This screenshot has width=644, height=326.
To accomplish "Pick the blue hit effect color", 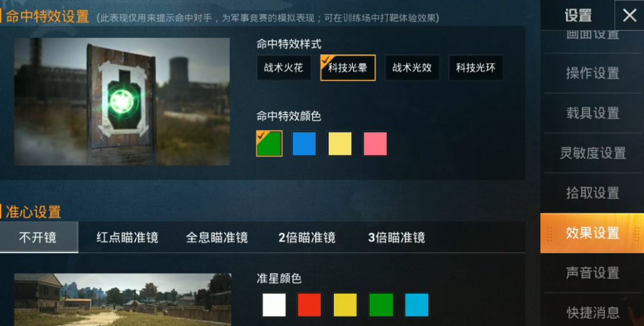I will [x=304, y=144].
